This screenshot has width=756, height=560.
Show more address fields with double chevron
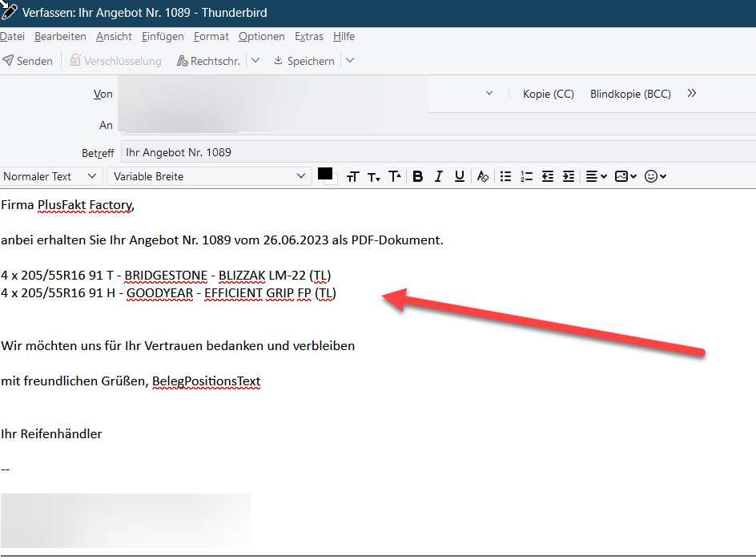[692, 93]
